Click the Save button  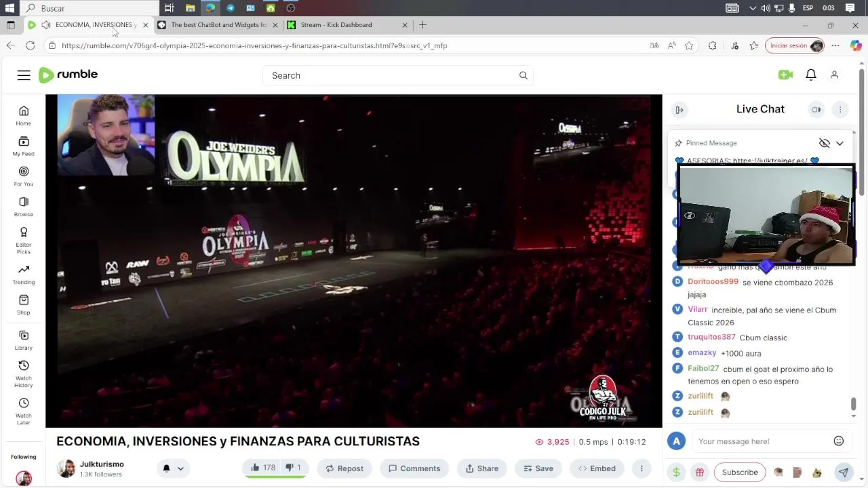(539, 468)
